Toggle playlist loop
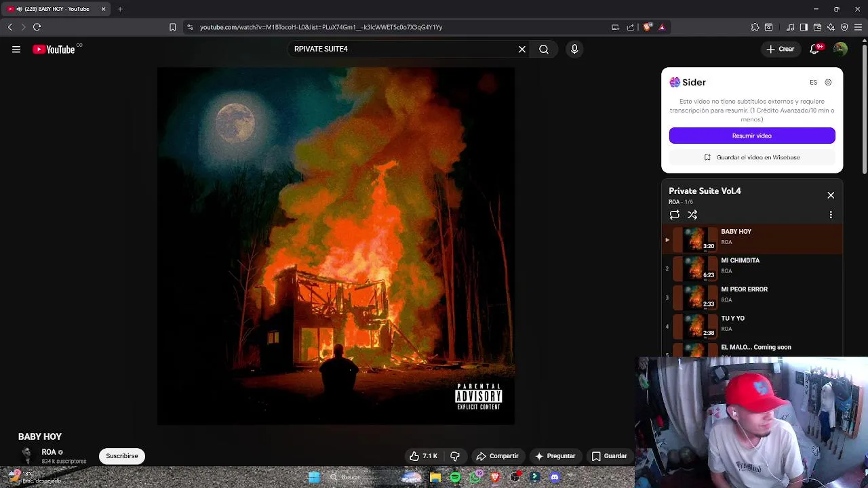 (674, 215)
